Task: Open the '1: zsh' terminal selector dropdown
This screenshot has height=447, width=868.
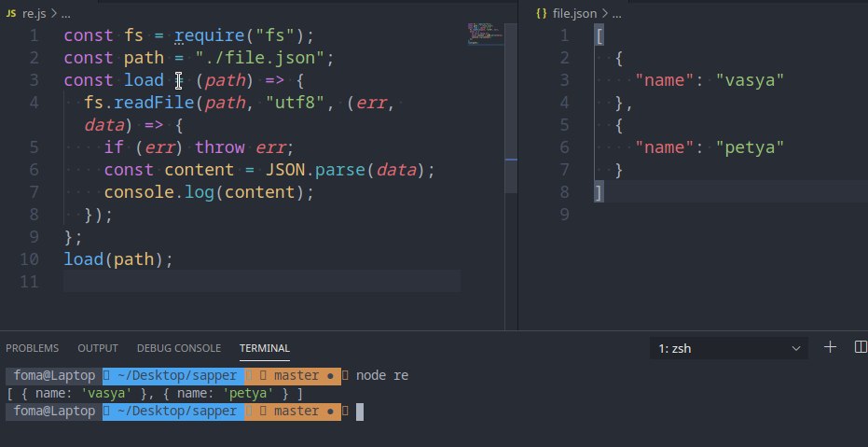Action: pyautogui.click(x=729, y=348)
